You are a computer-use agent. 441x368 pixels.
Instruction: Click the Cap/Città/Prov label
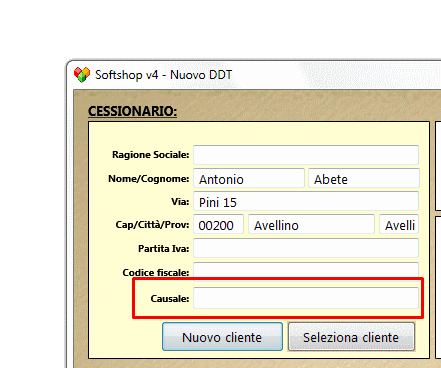pyautogui.click(x=152, y=225)
